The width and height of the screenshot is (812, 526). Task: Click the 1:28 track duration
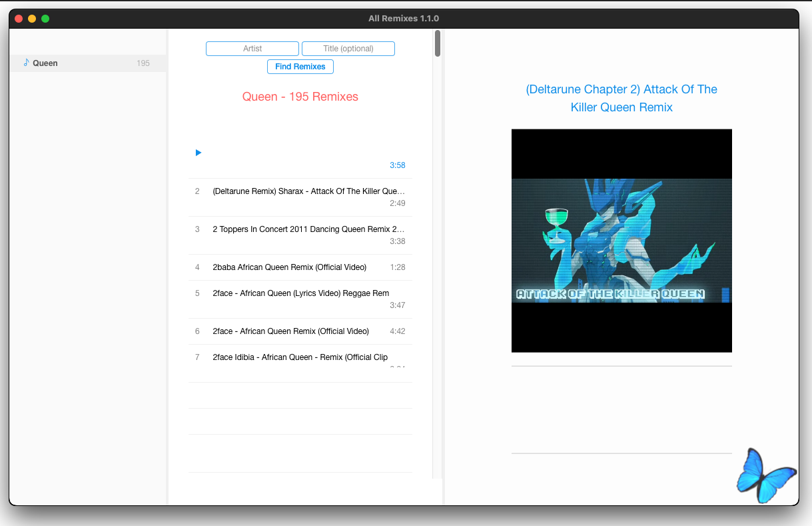398,267
